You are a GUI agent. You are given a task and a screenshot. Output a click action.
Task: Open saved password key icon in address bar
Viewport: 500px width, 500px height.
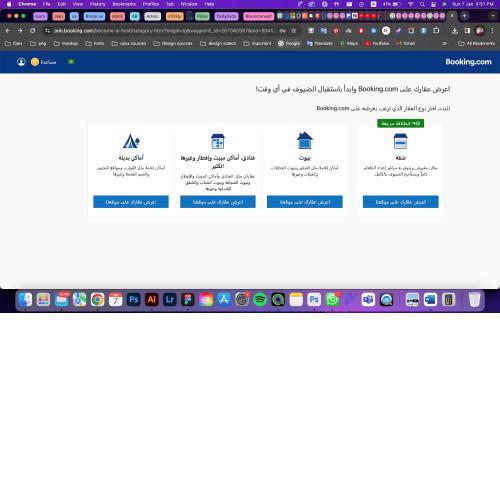(282, 31)
